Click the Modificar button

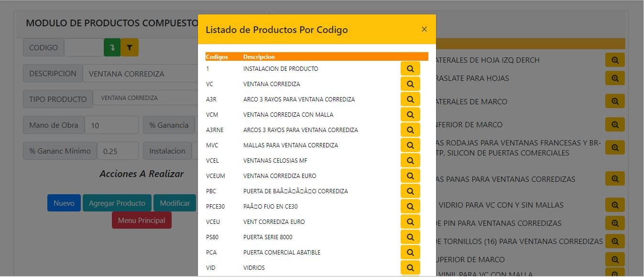175,203
